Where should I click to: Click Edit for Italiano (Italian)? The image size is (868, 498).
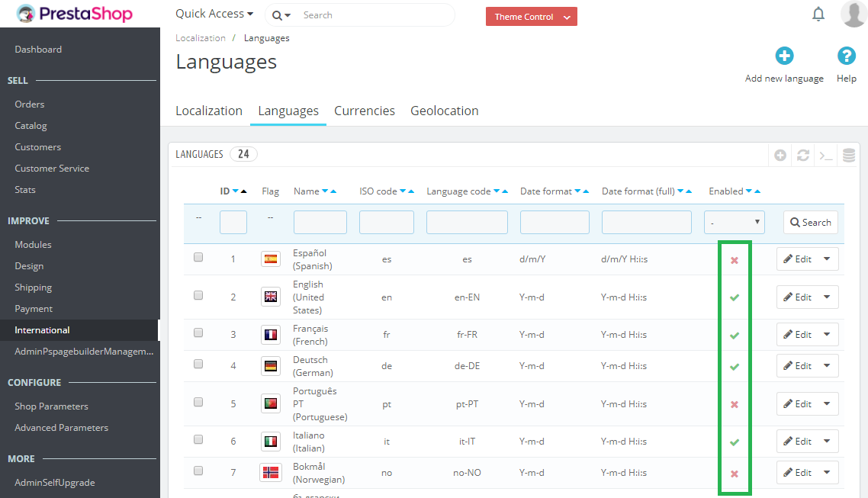tap(797, 442)
